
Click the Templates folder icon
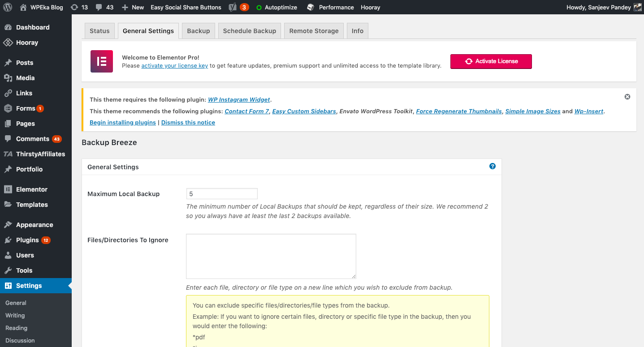coord(8,205)
